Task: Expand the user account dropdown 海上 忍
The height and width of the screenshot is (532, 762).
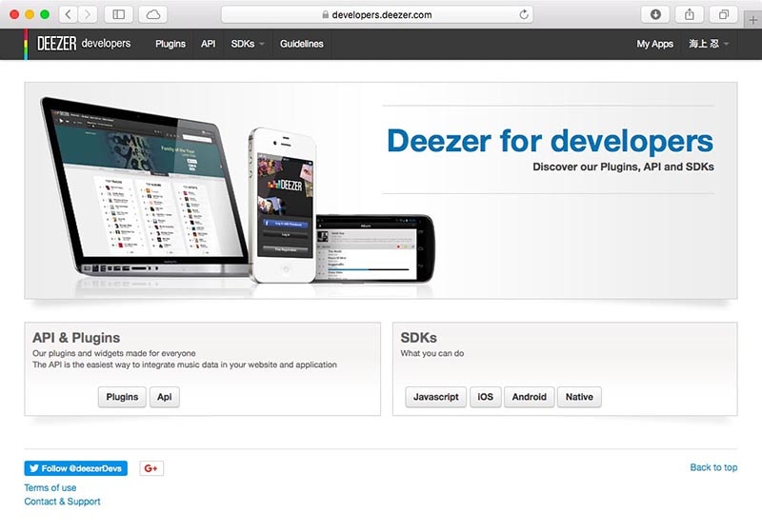Action: click(709, 44)
